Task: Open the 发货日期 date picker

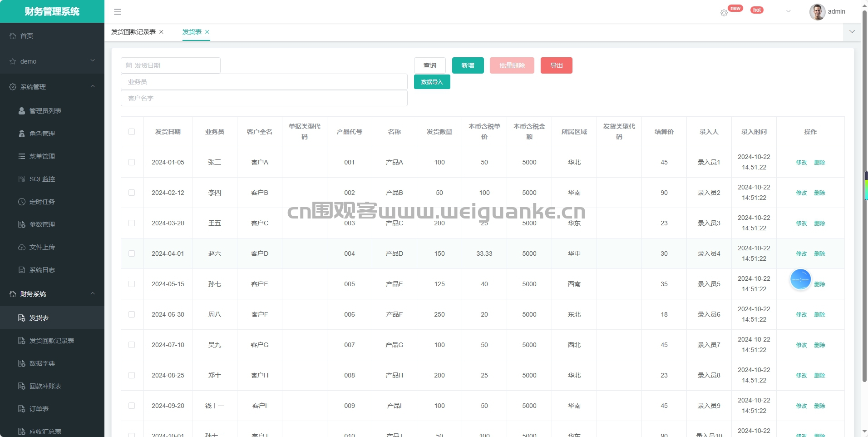Action: pyautogui.click(x=171, y=65)
